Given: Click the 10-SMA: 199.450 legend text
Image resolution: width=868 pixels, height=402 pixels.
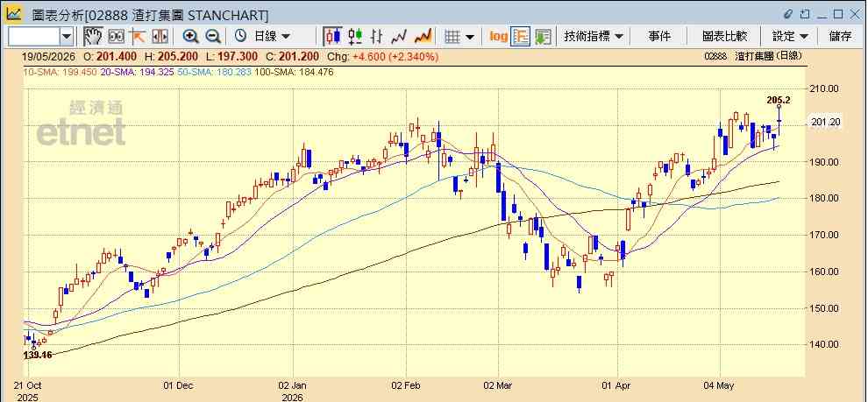Looking at the screenshot, I should (x=60, y=72).
